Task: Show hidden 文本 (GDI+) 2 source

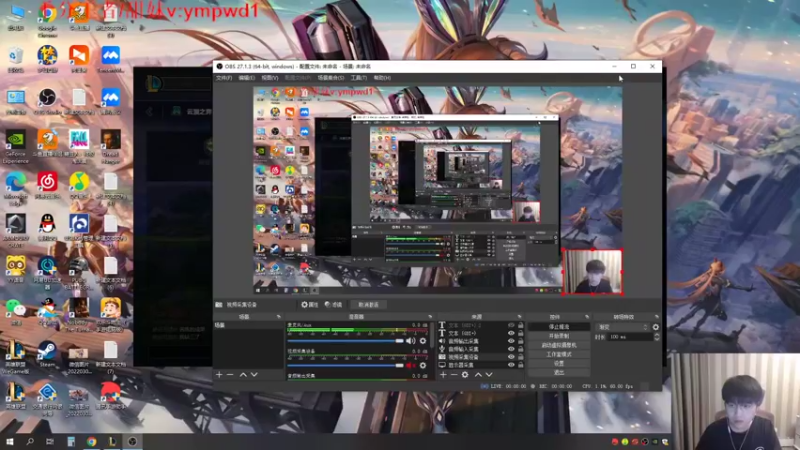Action: coord(511,325)
